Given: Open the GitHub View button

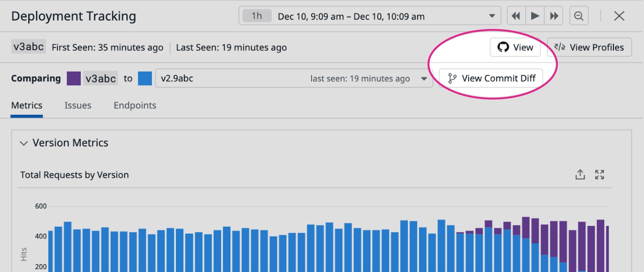Looking at the screenshot, I should tap(515, 47).
